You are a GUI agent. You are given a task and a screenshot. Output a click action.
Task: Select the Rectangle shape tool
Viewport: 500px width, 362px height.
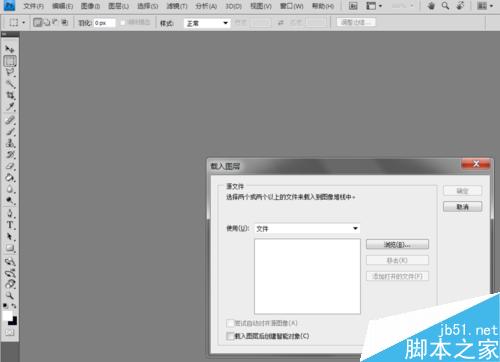click(x=10, y=248)
